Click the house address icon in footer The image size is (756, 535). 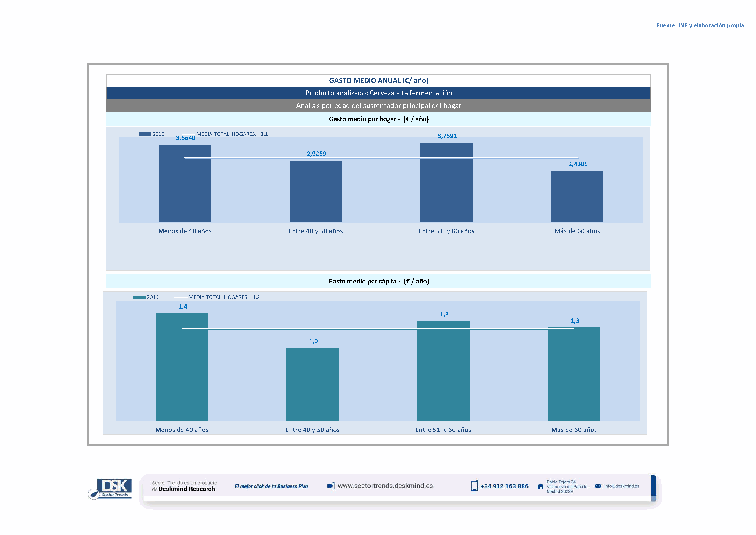[540, 486]
